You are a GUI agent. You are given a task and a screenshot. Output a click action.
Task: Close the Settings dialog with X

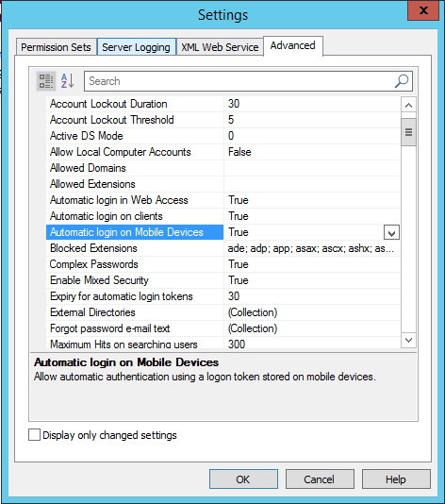[x=423, y=10]
